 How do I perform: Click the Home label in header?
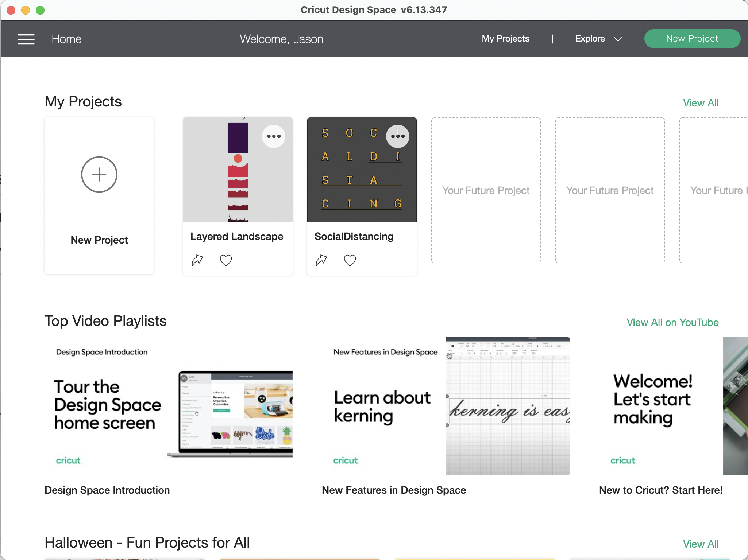(x=66, y=39)
